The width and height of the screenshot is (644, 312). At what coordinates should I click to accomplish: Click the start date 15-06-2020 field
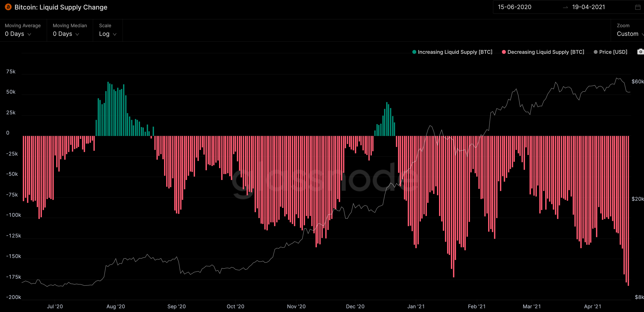point(514,7)
